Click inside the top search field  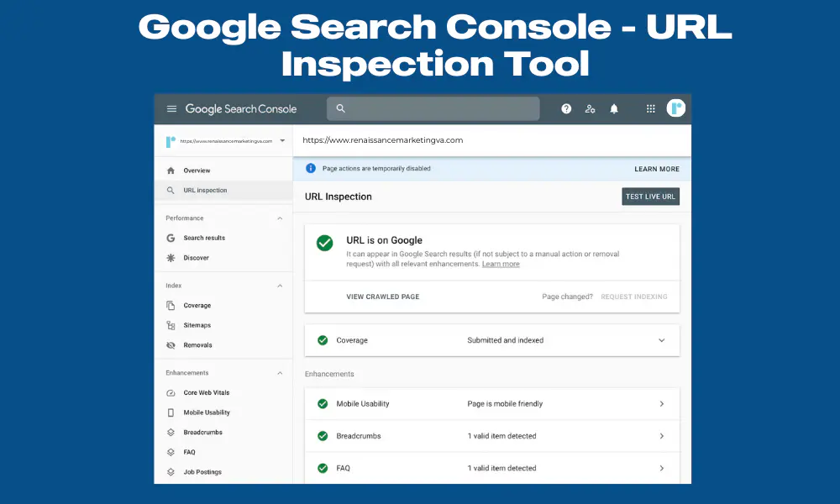(433, 108)
